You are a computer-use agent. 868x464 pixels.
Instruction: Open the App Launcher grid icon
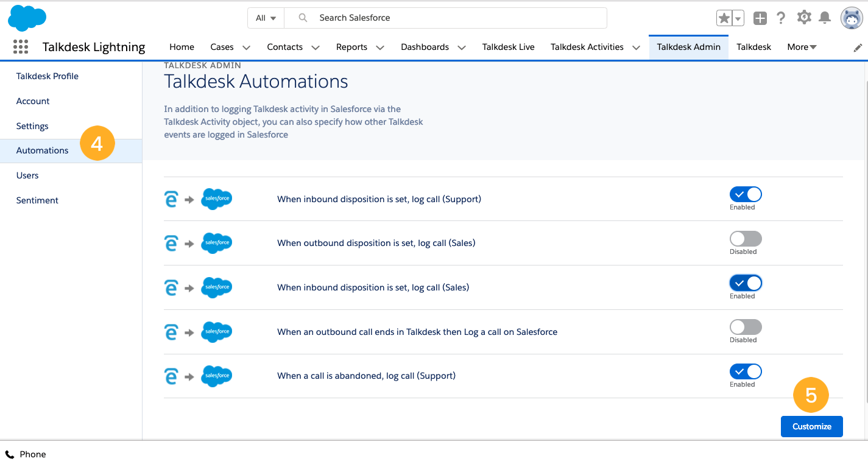[x=21, y=47]
